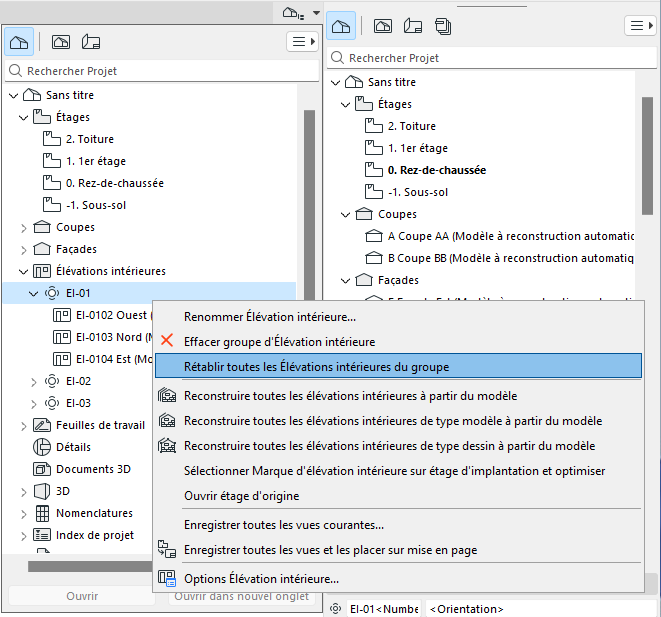Choose Rétablir toutes les Élévations intérieures du groupe
The height and width of the screenshot is (617, 661).
click(398, 367)
